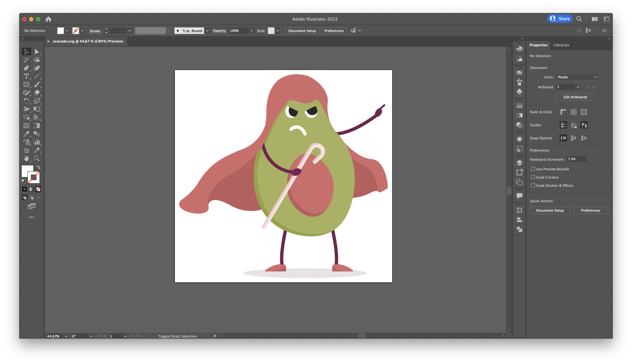Select the avocado.svg document tab

pyautogui.click(x=88, y=41)
